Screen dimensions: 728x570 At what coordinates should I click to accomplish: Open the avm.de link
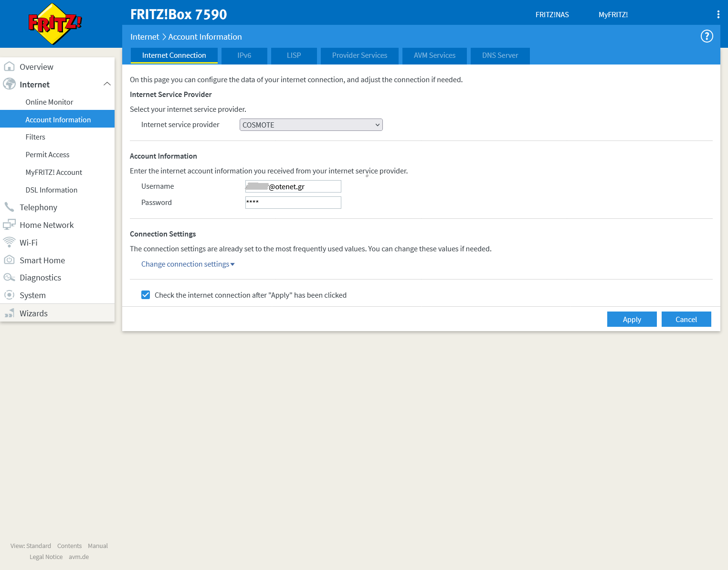79,557
